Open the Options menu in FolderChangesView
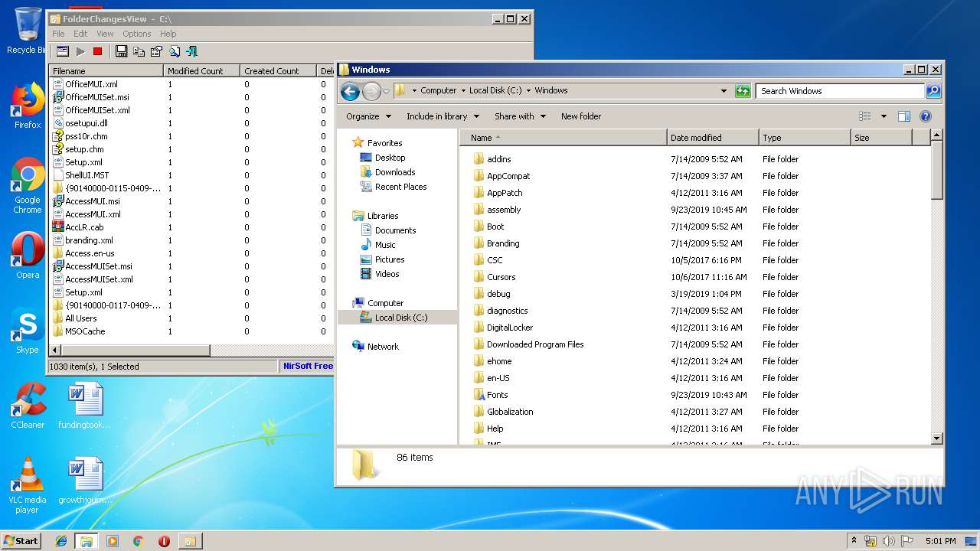Viewport: 980px width, 551px height. pyautogui.click(x=137, y=34)
